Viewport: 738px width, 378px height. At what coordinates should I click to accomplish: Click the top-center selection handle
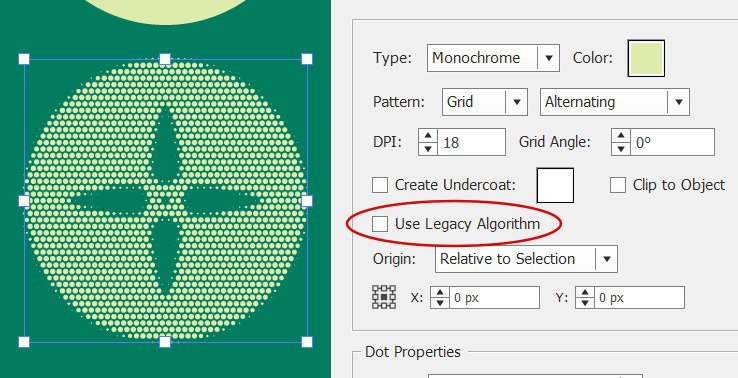(165, 59)
